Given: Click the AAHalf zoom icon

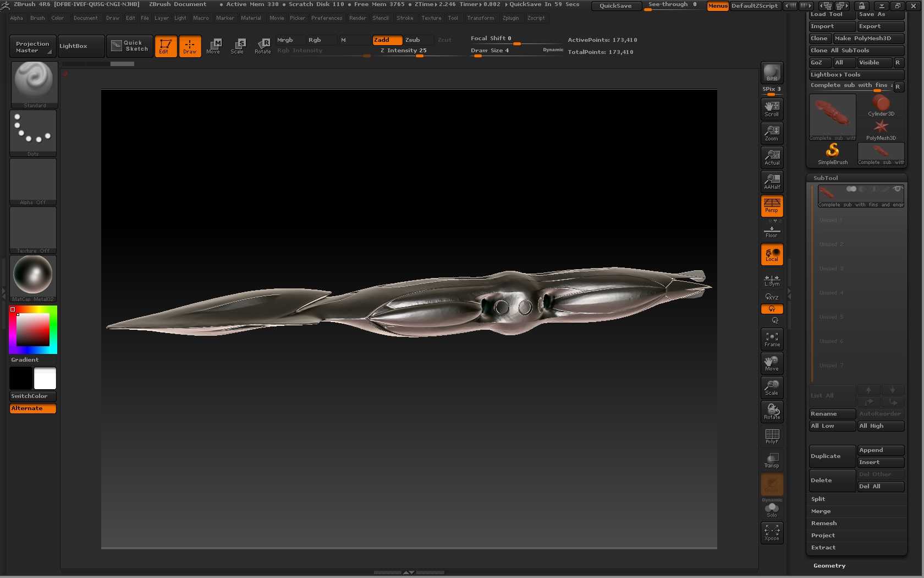Looking at the screenshot, I should 772,181.
